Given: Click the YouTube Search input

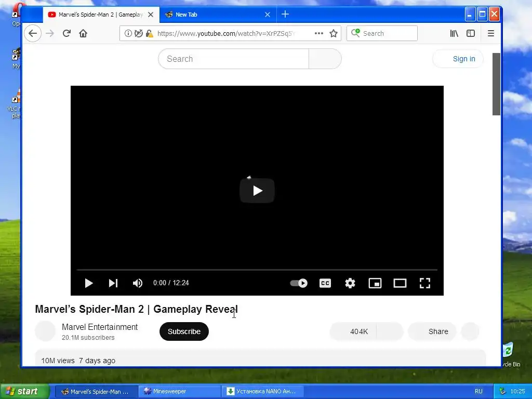Looking at the screenshot, I should point(233,59).
